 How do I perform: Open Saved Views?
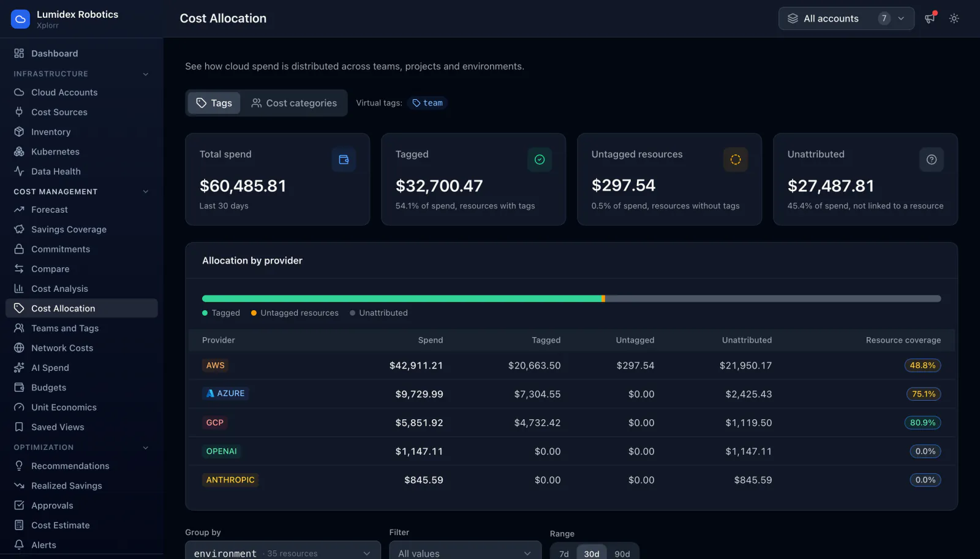[x=81, y=427]
